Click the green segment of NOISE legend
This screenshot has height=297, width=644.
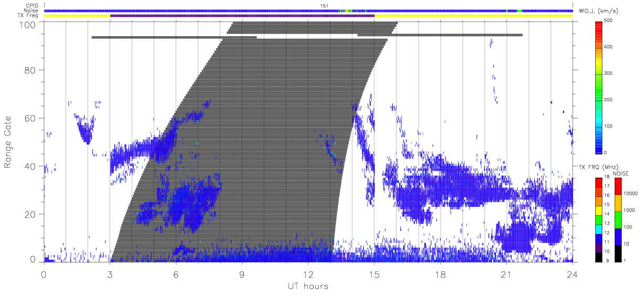click(x=618, y=220)
